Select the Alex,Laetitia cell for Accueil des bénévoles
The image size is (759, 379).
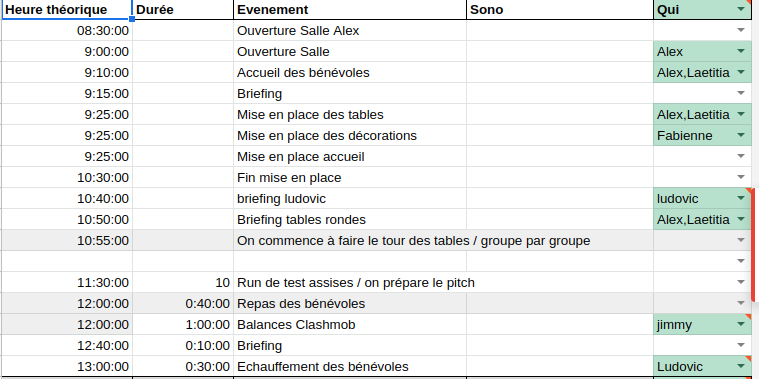[702, 73]
